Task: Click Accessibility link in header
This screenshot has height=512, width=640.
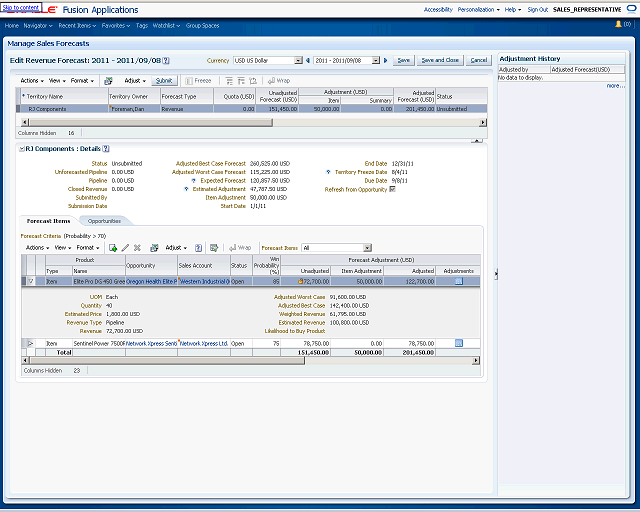Action: 438,9
